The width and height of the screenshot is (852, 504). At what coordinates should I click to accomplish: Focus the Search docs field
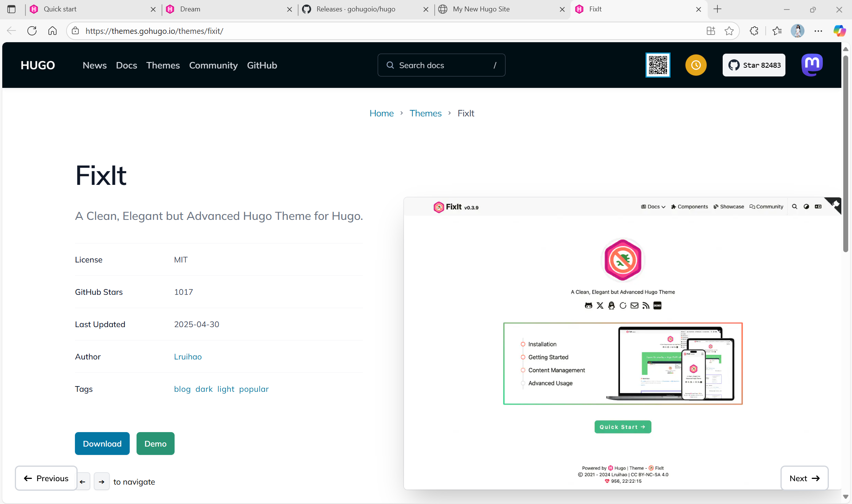(441, 65)
